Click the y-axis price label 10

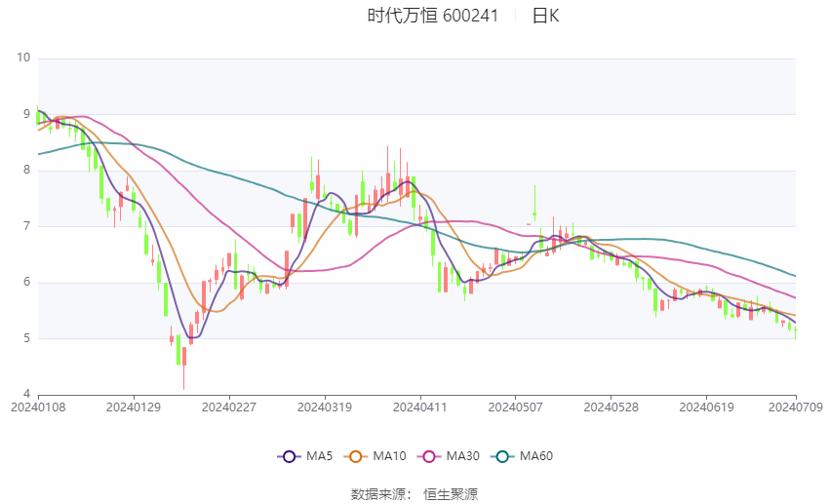[x=24, y=58]
